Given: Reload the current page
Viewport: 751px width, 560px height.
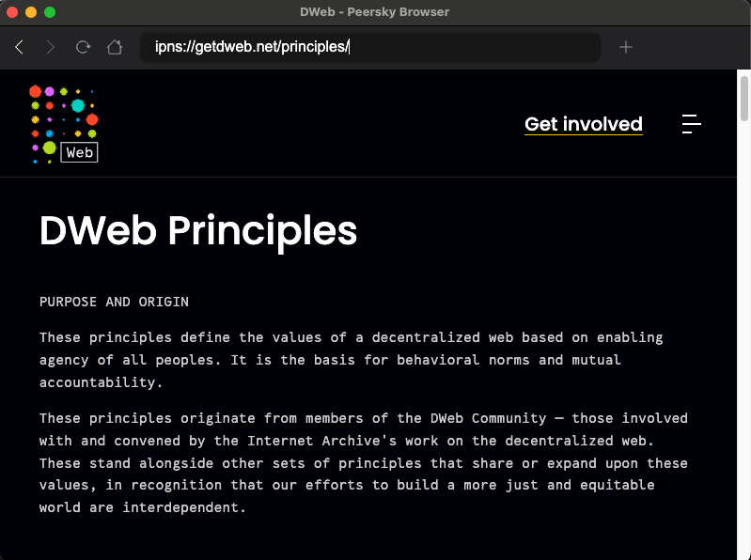Looking at the screenshot, I should [x=83, y=47].
